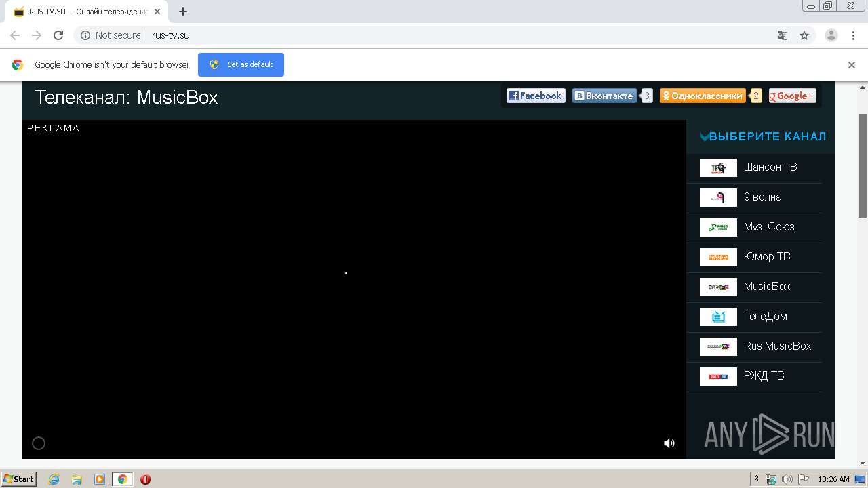This screenshot has height=488, width=868.
Task: Click the scrollbar up arrow
Action: 863,87
